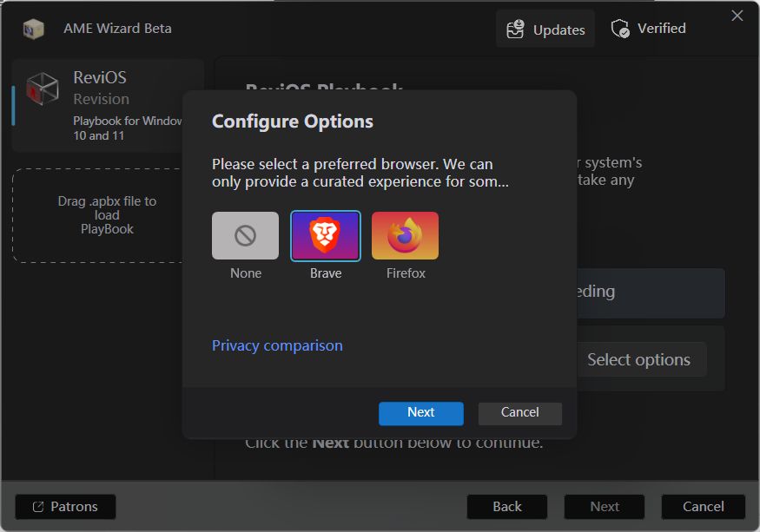Choose the Brave browser tile
This screenshot has width=760, height=532.
(325, 235)
